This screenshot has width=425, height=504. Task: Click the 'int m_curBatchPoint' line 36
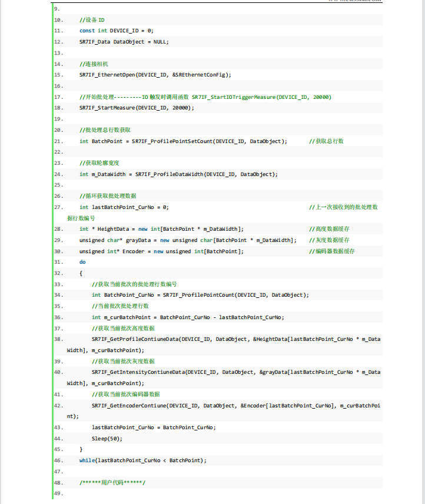[188, 317]
